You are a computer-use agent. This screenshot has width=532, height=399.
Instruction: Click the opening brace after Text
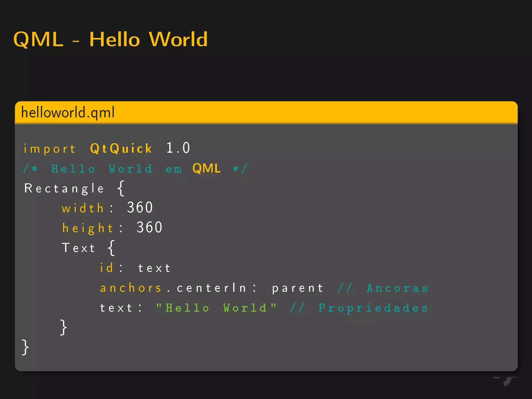coord(111,248)
